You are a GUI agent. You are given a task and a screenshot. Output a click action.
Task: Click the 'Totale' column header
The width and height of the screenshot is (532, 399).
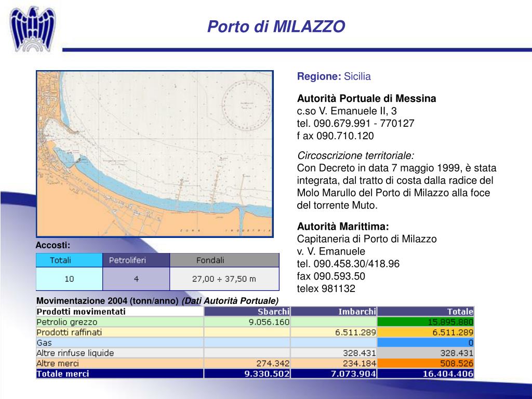coord(426,312)
